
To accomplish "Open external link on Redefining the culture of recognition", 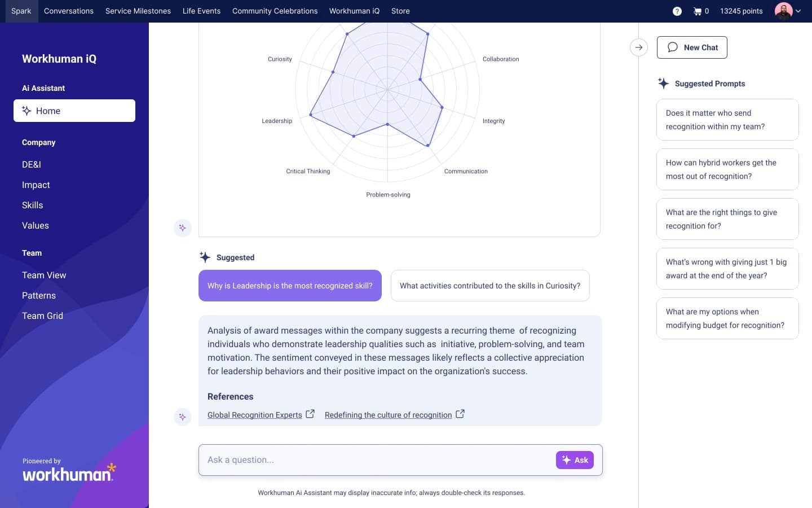I will coord(460,413).
